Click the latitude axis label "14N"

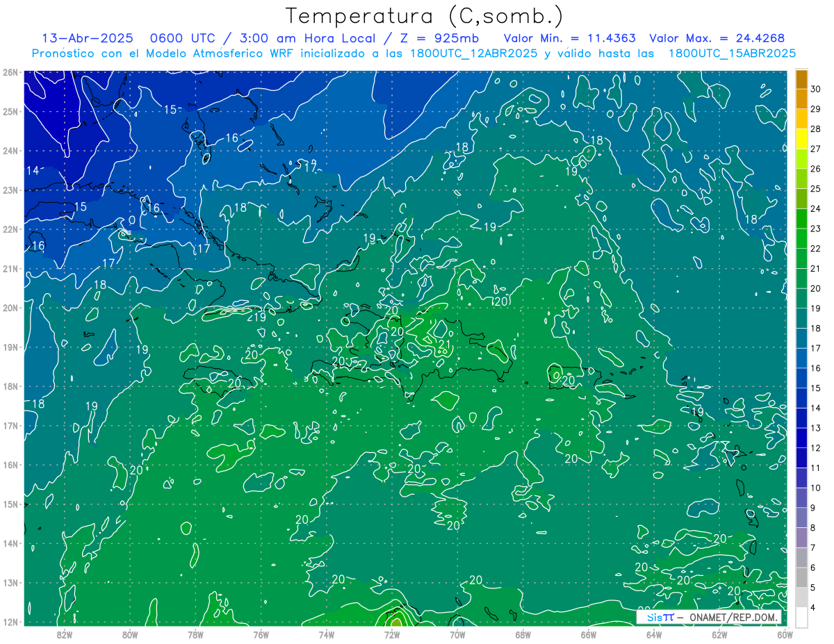[10, 543]
